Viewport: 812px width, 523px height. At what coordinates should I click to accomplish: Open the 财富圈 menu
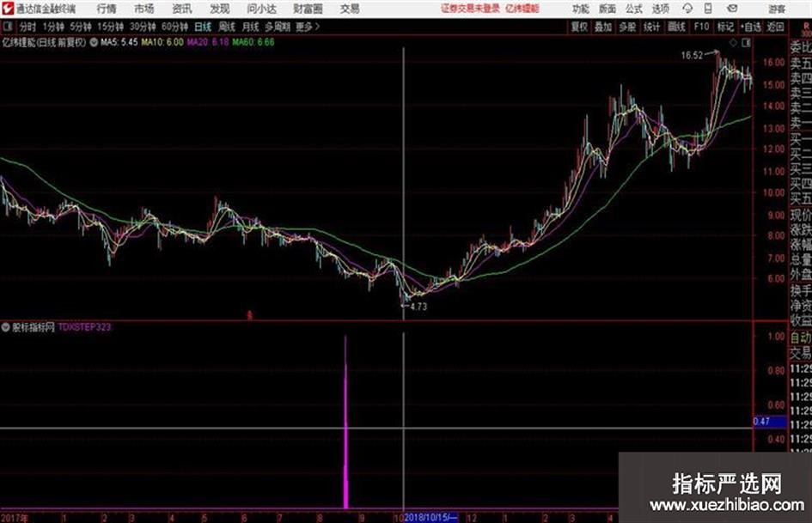coord(308,9)
